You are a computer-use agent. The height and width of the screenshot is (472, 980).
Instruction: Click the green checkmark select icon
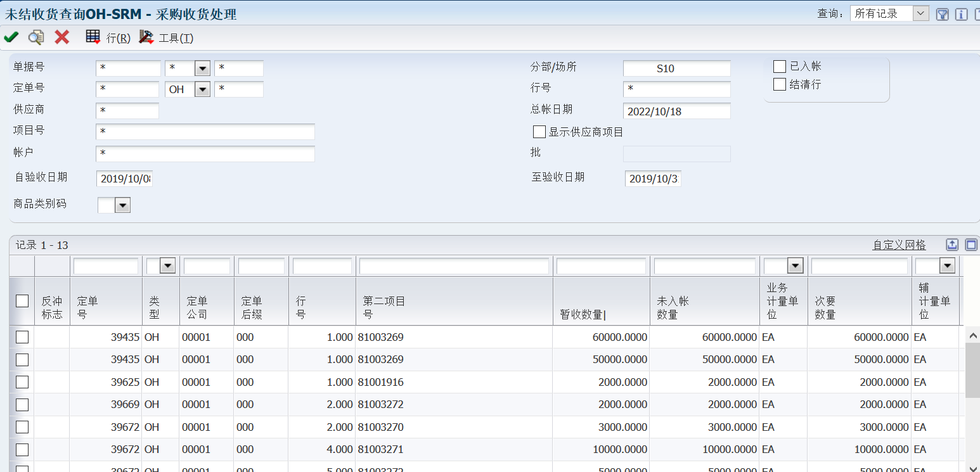coord(11,37)
